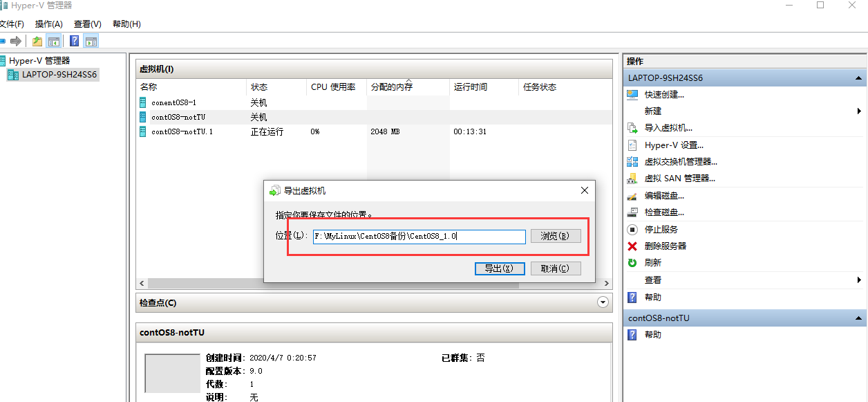Screen dimensions: 868x402
Task: Expand the 检查点(C) panel chevron
Action: (x=603, y=302)
